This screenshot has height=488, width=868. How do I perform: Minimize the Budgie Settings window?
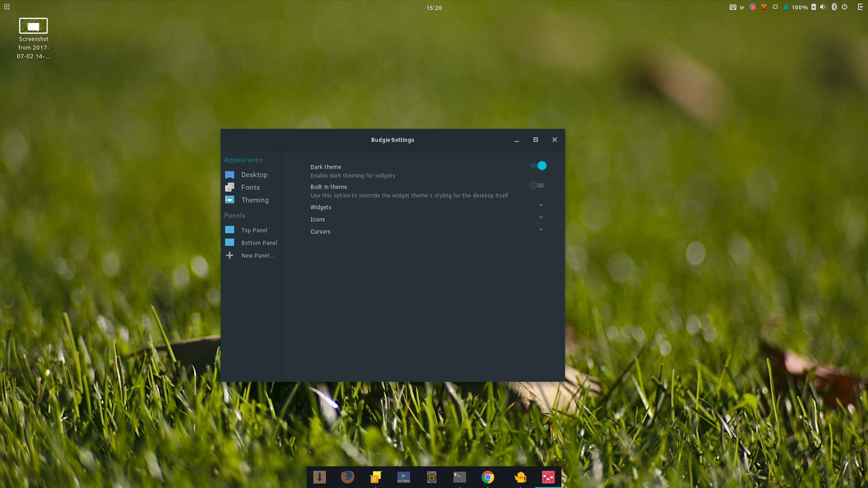(517, 140)
